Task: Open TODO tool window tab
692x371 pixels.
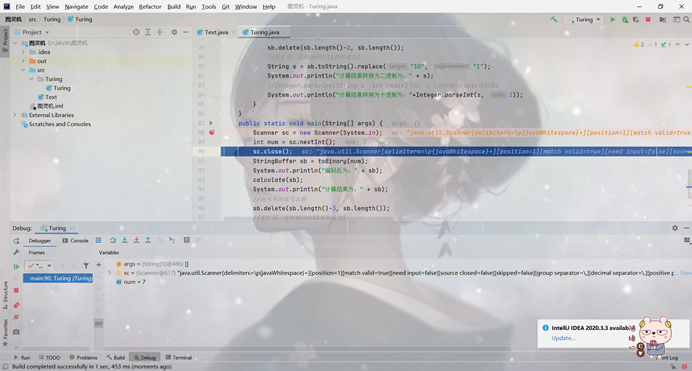Action: [x=49, y=357]
